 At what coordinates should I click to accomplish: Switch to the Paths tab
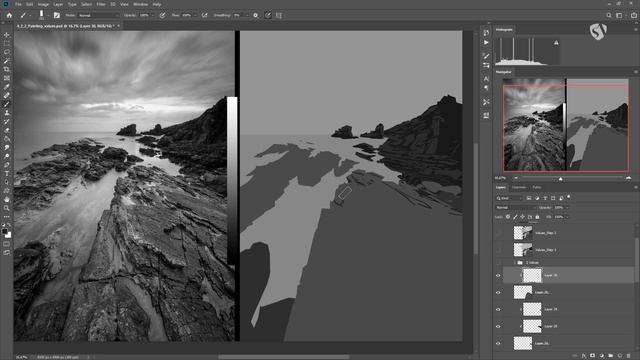pyautogui.click(x=537, y=187)
